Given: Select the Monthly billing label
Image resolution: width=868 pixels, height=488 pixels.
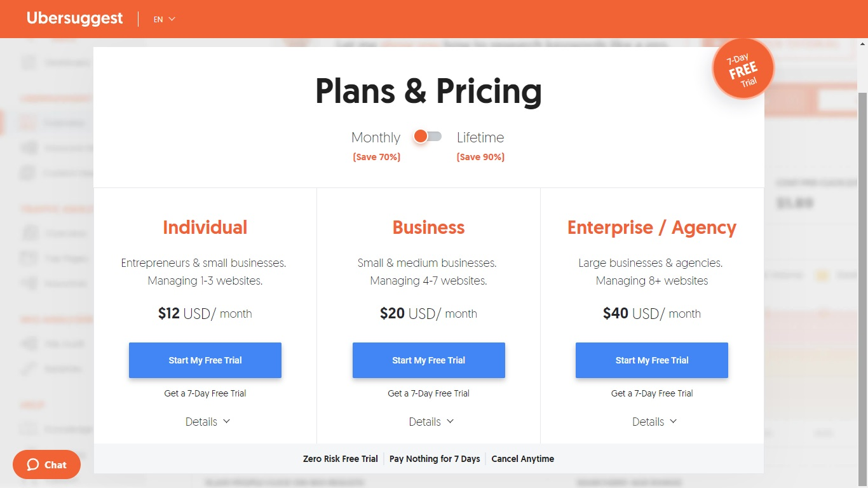Looking at the screenshot, I should tap(376, 138).
